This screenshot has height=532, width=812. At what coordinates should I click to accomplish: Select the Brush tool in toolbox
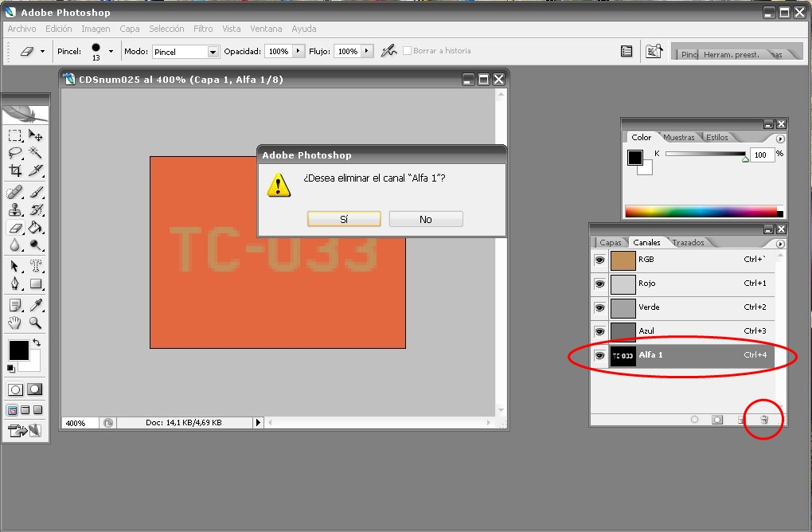pos(35,193)
